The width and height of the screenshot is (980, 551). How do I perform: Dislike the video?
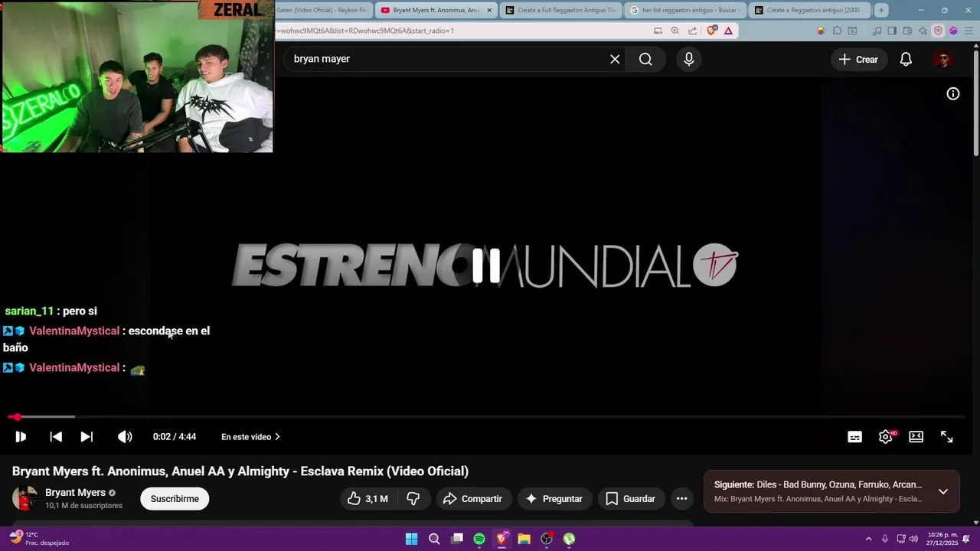[413, 499]
